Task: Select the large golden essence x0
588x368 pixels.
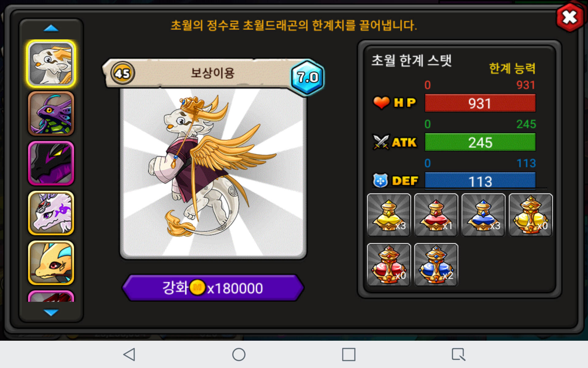Action: click(531, 215)
